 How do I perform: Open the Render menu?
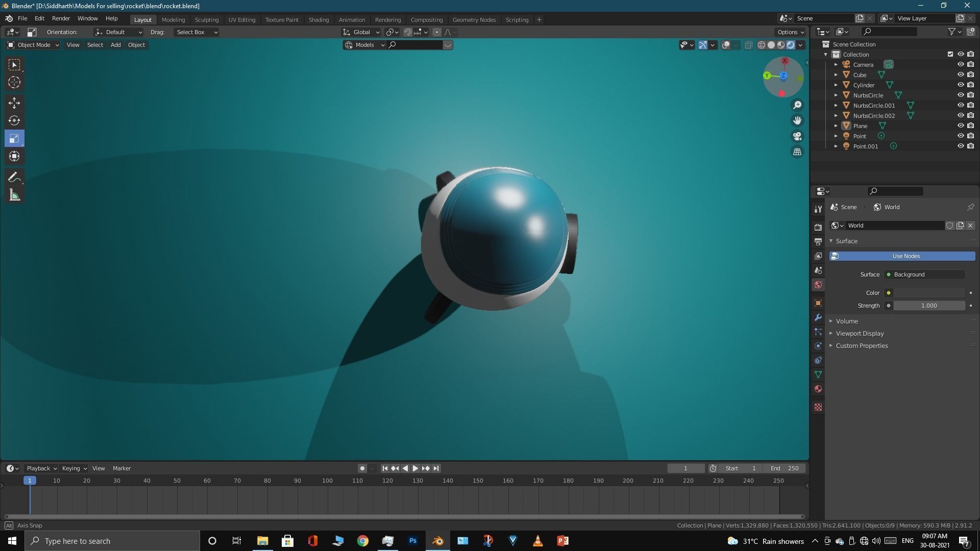(x=61, y=18)
